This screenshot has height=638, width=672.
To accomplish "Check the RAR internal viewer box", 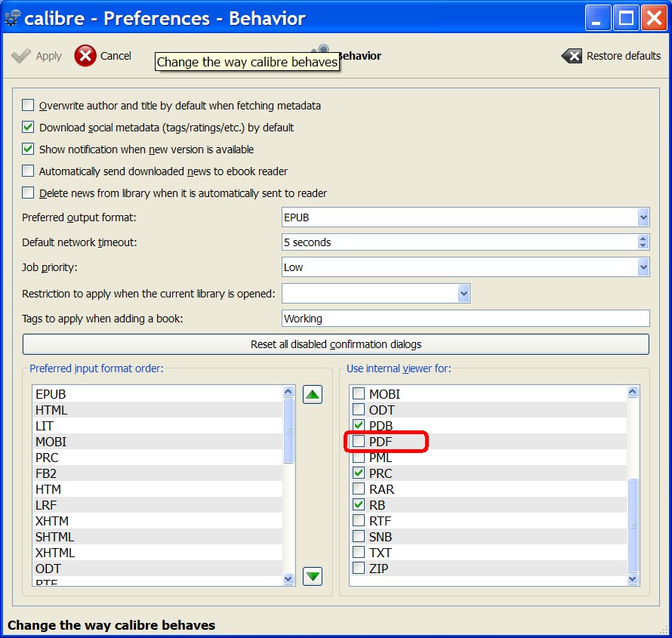I will [359, 489].
